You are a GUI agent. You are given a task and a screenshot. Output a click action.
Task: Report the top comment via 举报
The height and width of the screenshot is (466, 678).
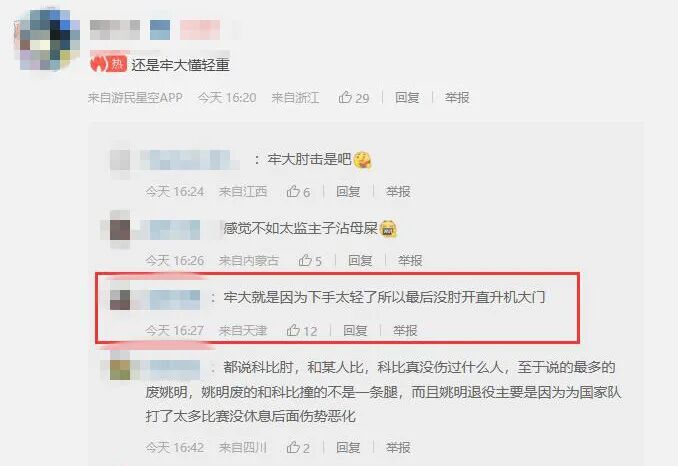point(457,98)
